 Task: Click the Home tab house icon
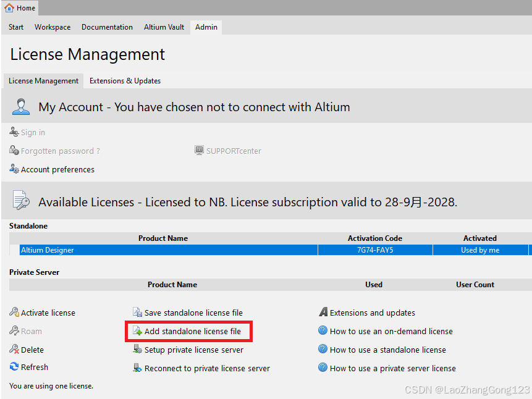(x=9, y=7)
